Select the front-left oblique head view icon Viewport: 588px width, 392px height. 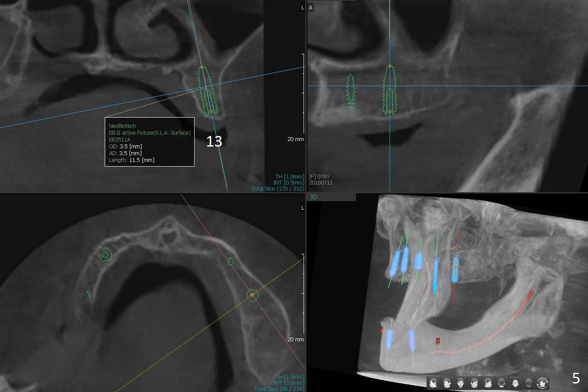[x=447, y=383]
